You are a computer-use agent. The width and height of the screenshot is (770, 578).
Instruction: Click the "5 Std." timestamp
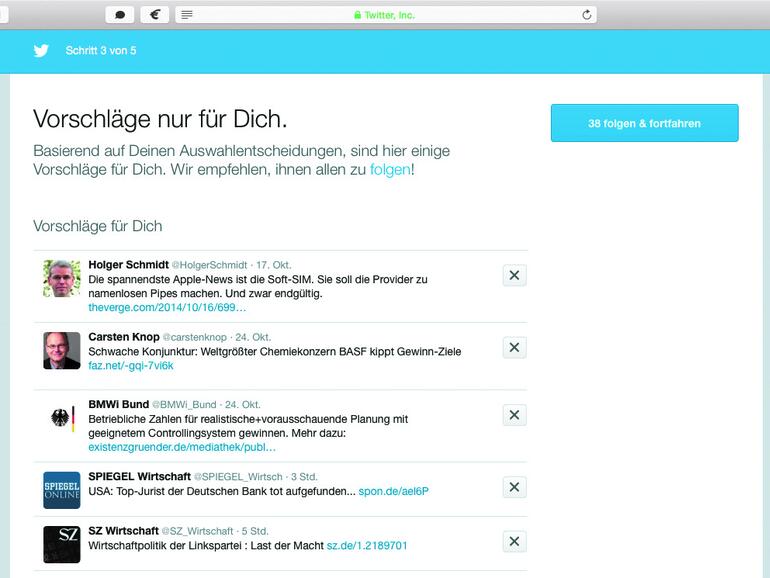pos(255,531)
